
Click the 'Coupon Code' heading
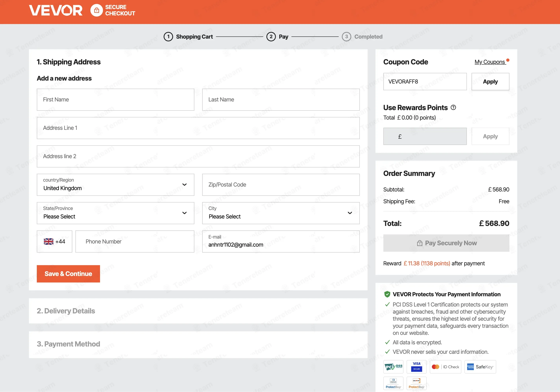pos(406,62)
